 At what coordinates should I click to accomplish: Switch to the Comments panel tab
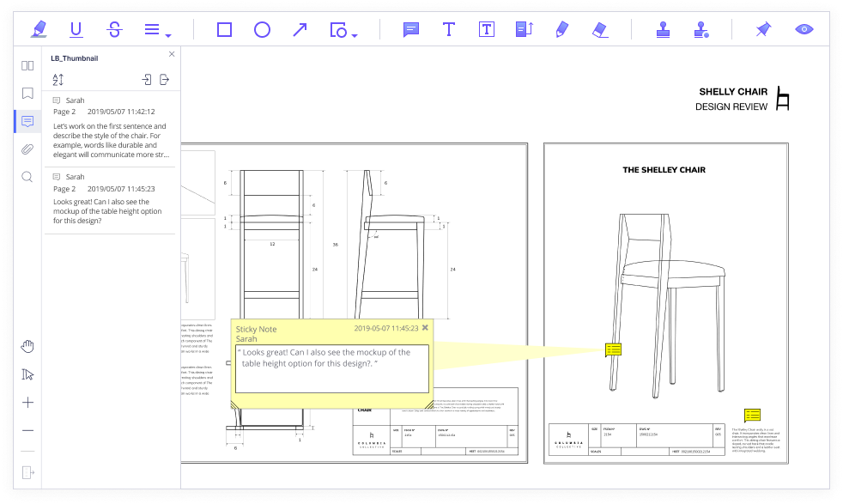click(x=27, y=121)
